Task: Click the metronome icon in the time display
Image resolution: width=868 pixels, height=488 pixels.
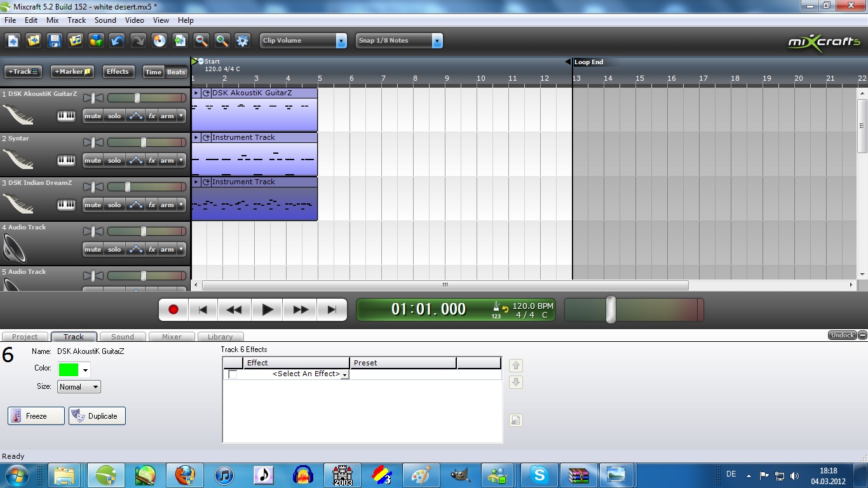Action: pos(496,308)
